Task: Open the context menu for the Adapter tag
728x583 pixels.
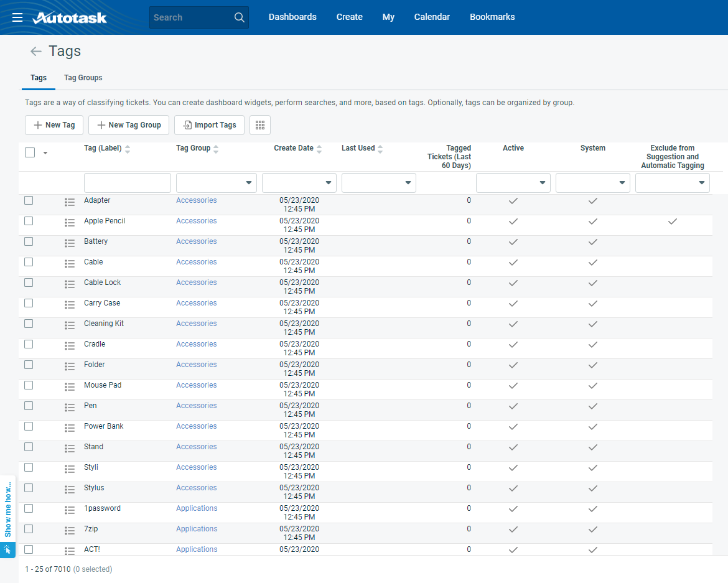Action: click(x=69, y=202)
